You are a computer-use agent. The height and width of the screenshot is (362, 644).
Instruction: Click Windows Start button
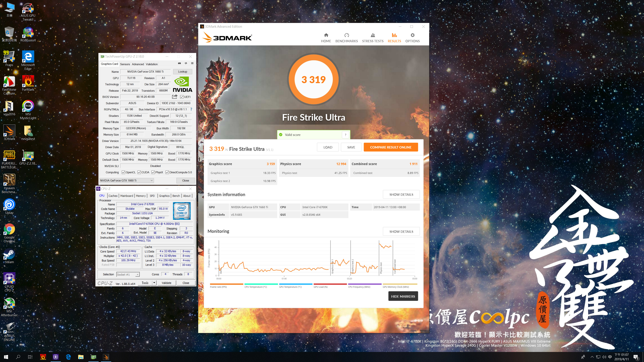pyautogui.click(x=6, y=357)
